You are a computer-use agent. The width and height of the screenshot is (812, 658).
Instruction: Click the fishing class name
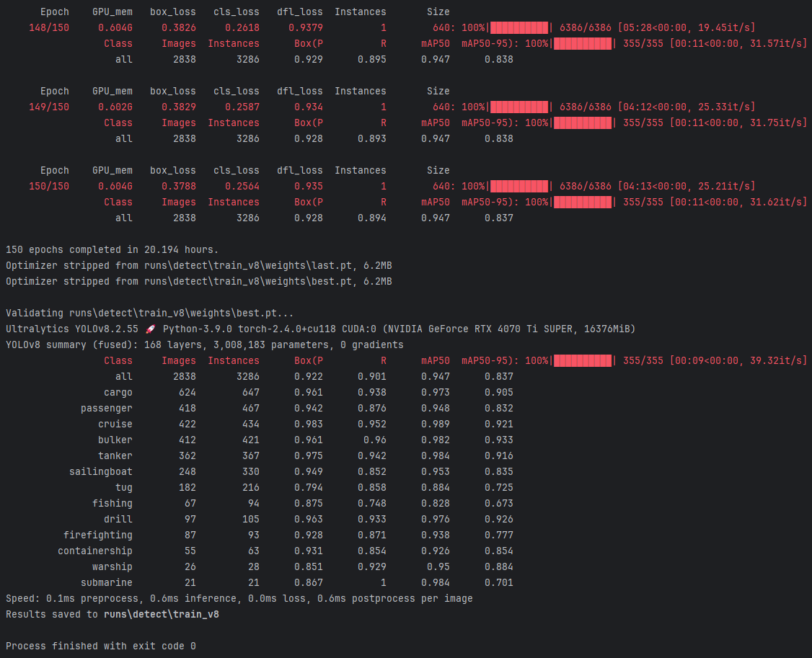pyautogui.click(x=112, y=503)
